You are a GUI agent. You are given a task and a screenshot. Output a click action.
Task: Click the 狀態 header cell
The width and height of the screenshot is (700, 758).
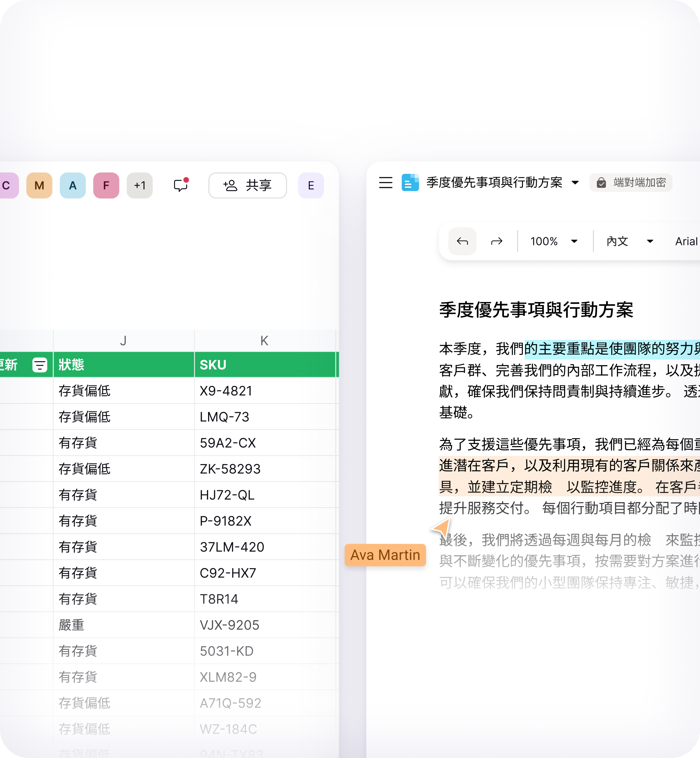(x=124, y=365)
